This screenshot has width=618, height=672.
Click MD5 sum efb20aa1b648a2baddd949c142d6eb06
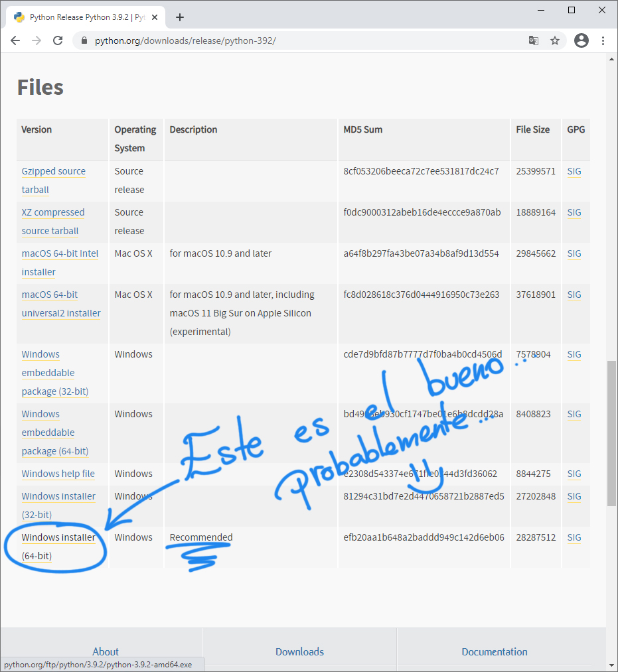coord(424,537)
